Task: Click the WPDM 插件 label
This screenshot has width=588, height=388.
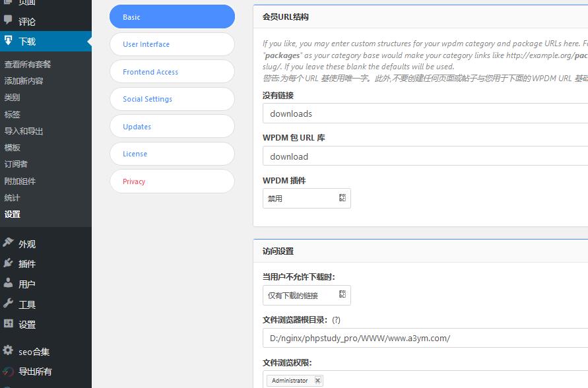Action: point(284,180)
